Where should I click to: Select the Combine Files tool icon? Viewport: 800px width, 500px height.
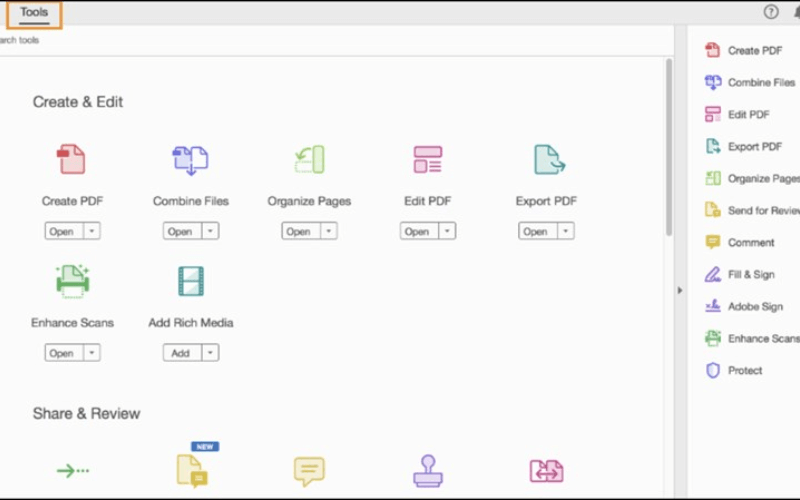tap(190, 159)
